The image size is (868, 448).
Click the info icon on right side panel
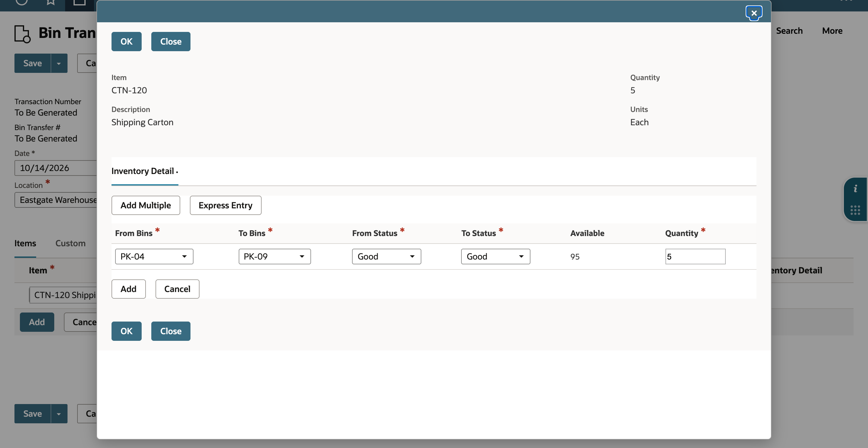tap(855, 189)
